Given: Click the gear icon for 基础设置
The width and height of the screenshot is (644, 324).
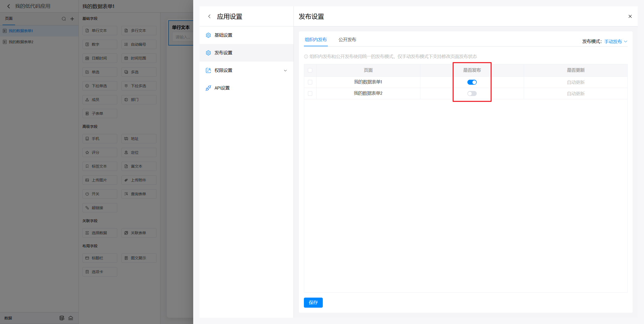Looking at the screenshot, I should tap(208, 35).
